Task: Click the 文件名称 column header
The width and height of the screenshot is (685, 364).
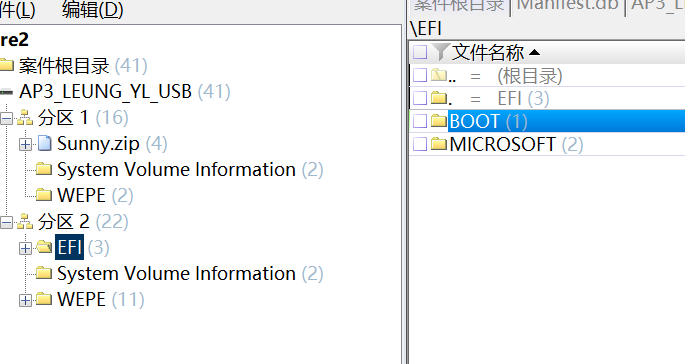Action: click(x=488, y=52)
